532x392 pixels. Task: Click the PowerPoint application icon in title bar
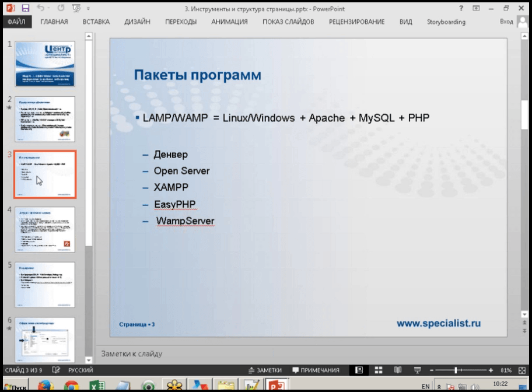pyautogui.click(x=10, y=8)
